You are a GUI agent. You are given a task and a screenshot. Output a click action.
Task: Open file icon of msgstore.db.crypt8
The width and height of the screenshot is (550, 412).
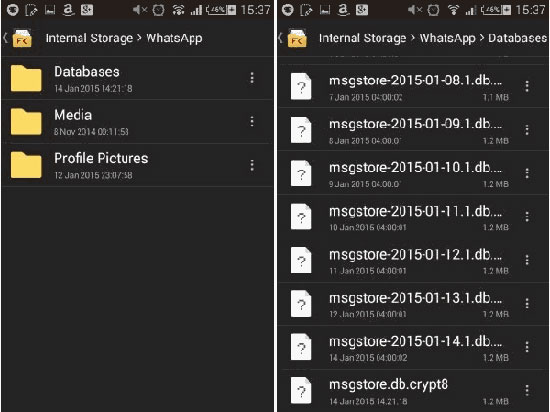pyautogui.click(x=301, y=391)
